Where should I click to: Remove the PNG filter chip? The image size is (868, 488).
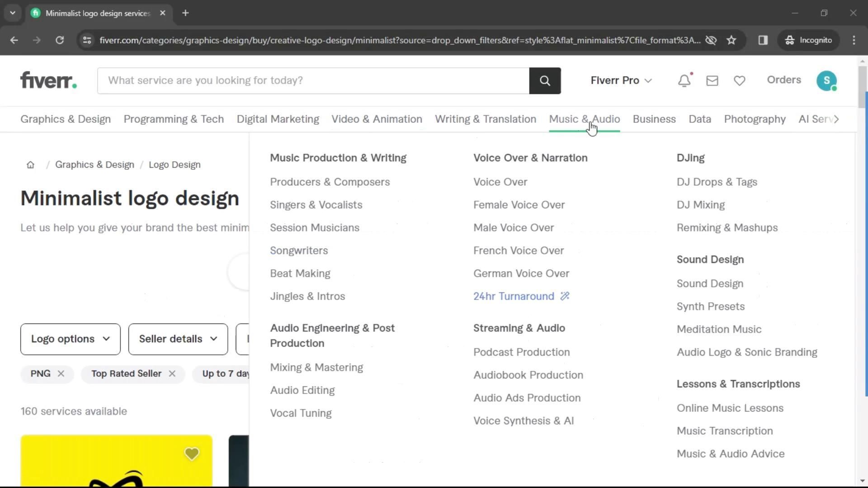(61, 374)
